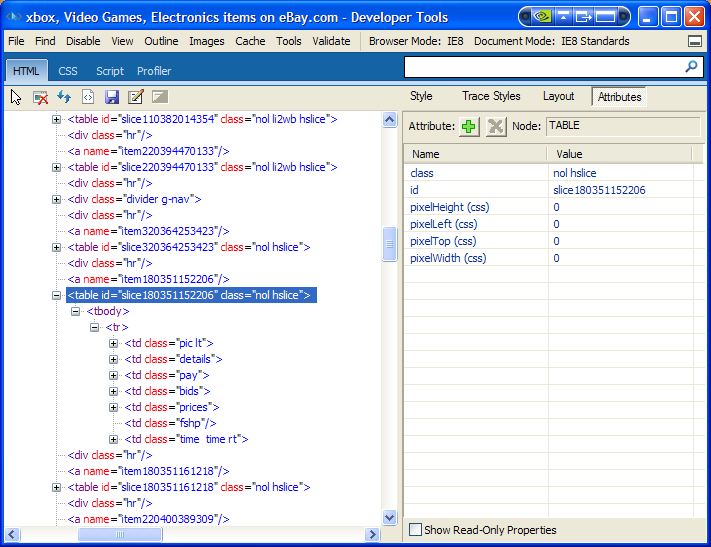Viewport: 711px width, 547px height.
Task: Open Document Mode: IE8 Standards menu
Action: click(552, 41)
